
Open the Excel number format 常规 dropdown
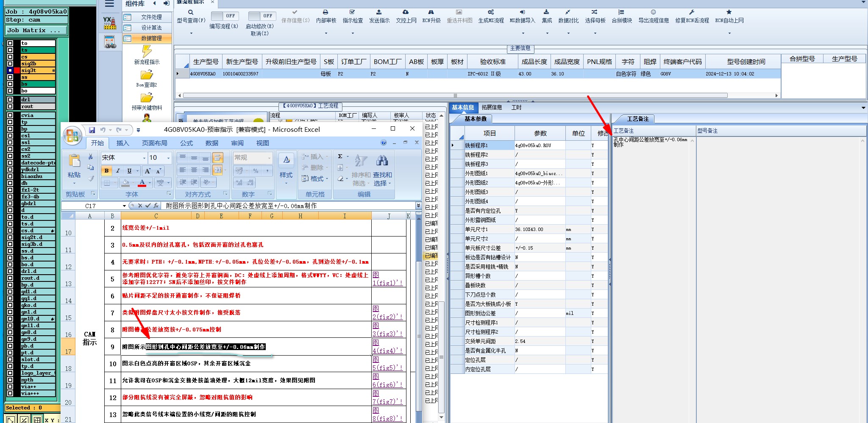[269, 158]
